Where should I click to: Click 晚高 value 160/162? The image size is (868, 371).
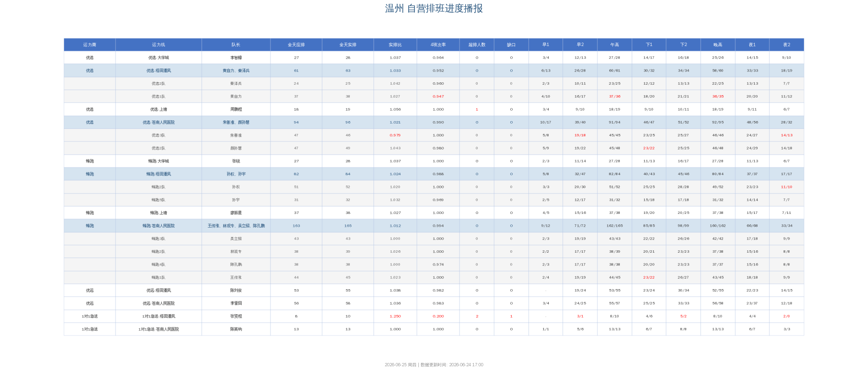[718, 226]
